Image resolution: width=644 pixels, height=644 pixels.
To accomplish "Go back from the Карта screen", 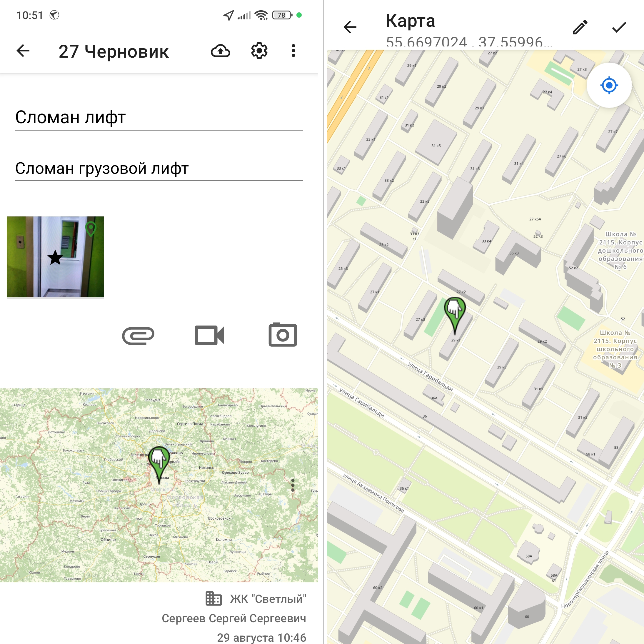I will (x=350, y=27).
